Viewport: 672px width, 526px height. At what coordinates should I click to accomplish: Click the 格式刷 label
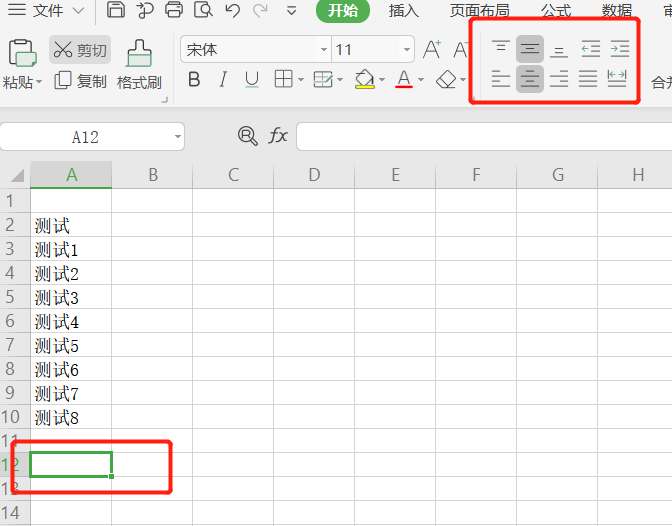(139, 82)
